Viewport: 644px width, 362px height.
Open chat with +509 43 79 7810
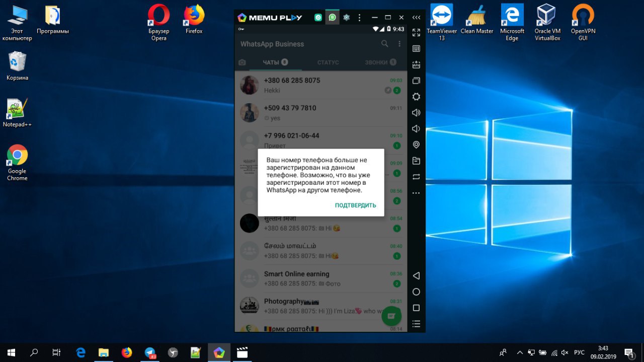click(x=320, y=113)
